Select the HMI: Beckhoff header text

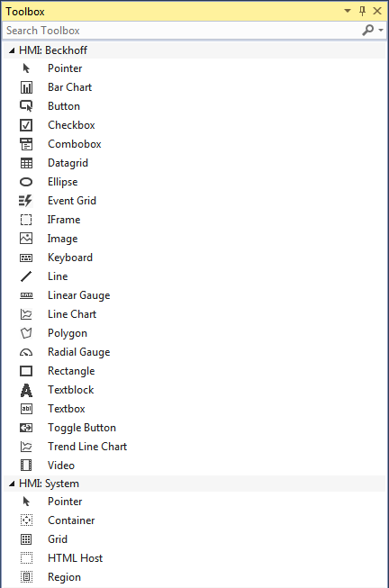tap(53, 50)
